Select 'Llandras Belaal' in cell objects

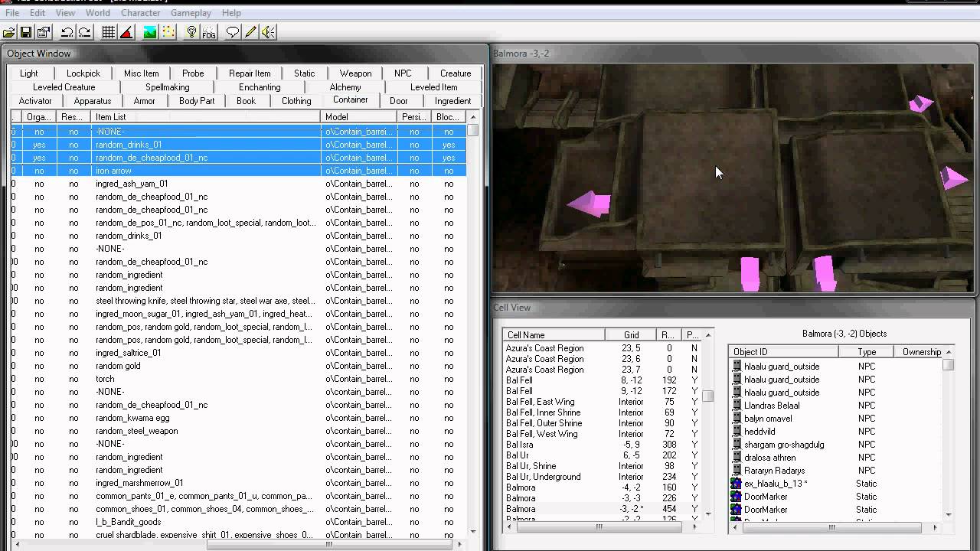[772, 406]
